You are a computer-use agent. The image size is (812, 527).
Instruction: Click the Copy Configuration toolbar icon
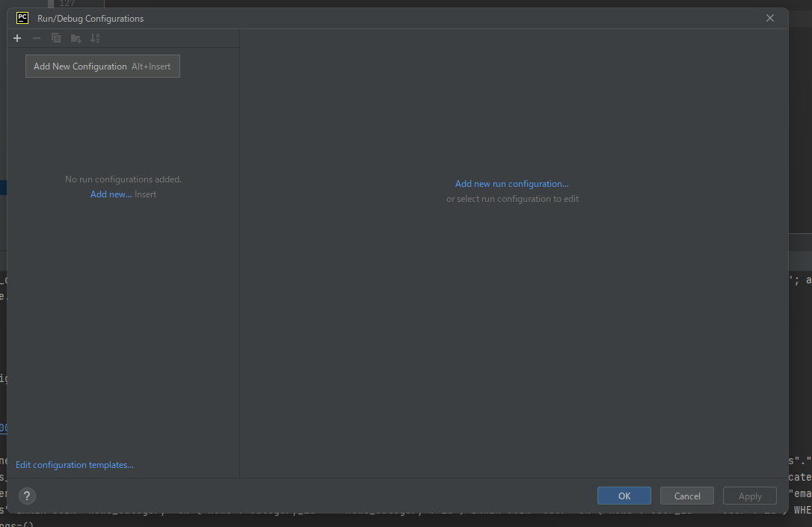tap(56, 38)
